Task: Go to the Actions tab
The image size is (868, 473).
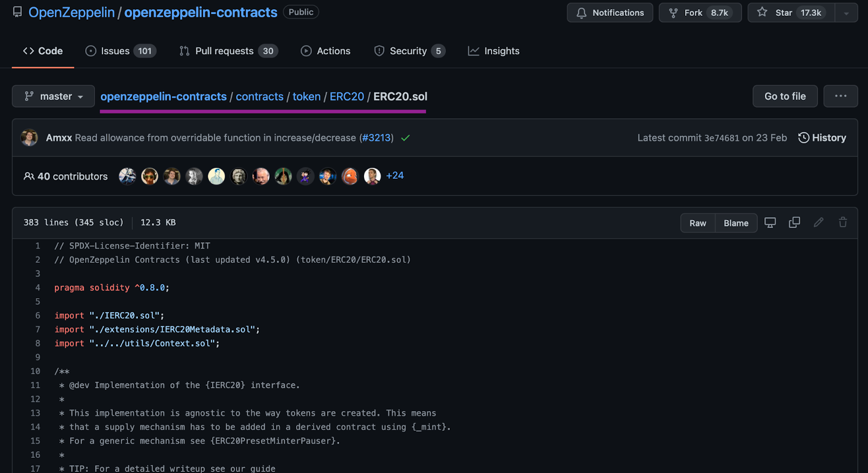Action: tap(325, 51)
